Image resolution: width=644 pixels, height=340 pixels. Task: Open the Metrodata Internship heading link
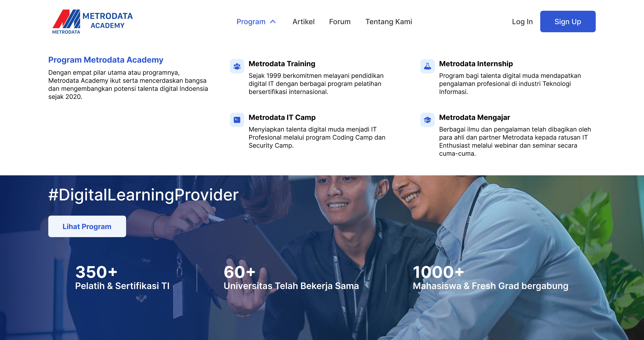(x=476, y=64)
